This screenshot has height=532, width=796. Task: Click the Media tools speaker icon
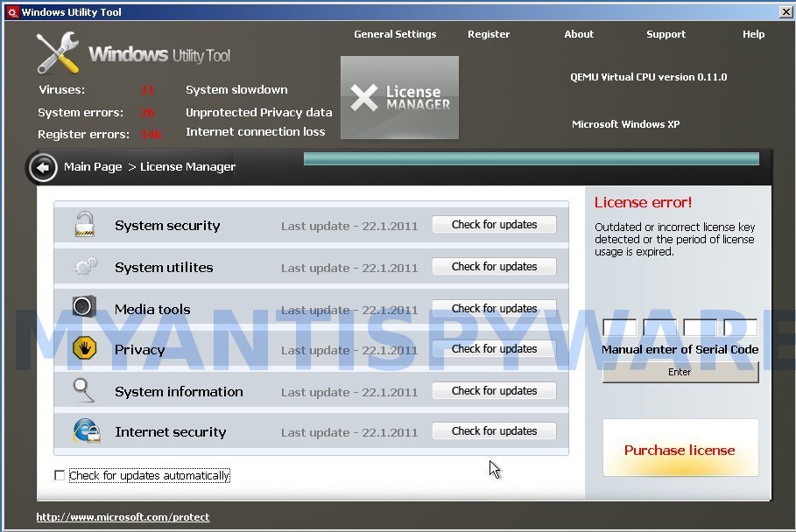(84, 306)
